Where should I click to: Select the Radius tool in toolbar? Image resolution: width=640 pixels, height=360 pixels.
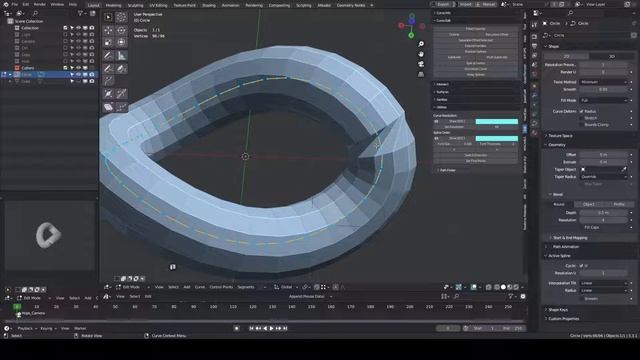(x=108, y=94)
